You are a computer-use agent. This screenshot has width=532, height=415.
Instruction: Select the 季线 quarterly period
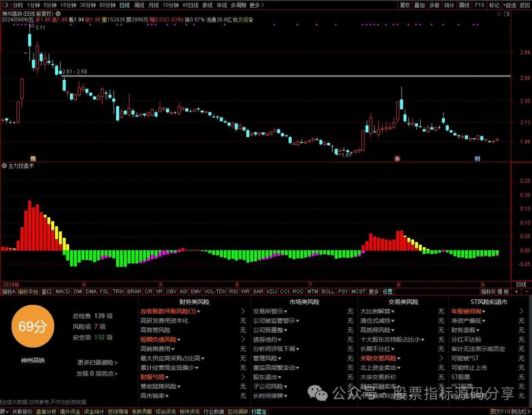tap(207, 5)
